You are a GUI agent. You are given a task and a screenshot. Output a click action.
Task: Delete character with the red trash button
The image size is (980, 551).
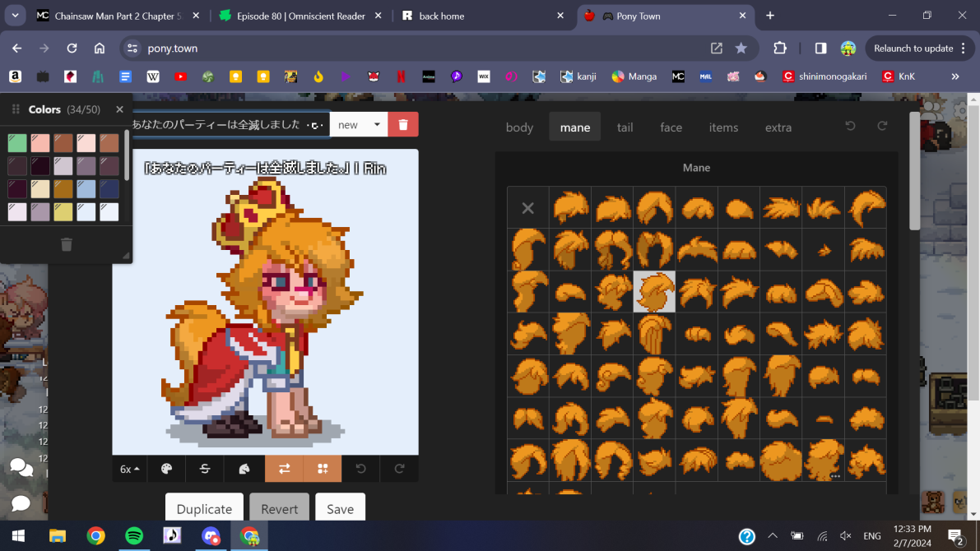[403, 124]
